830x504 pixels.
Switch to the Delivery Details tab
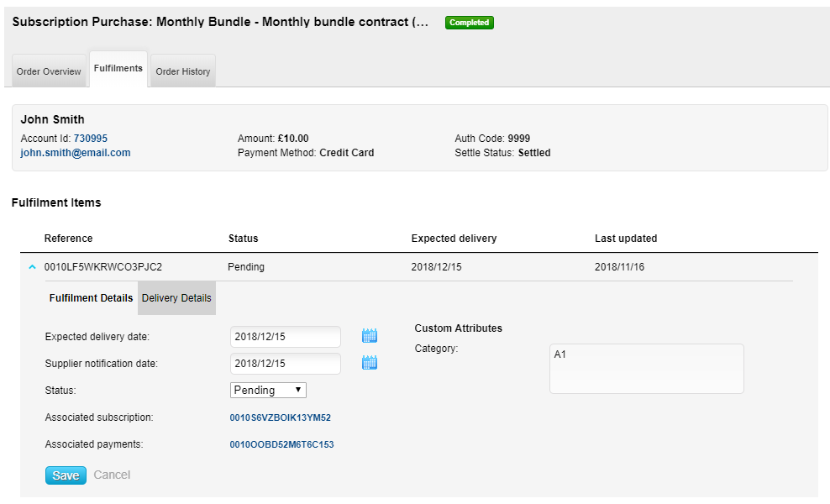point(176,298)
